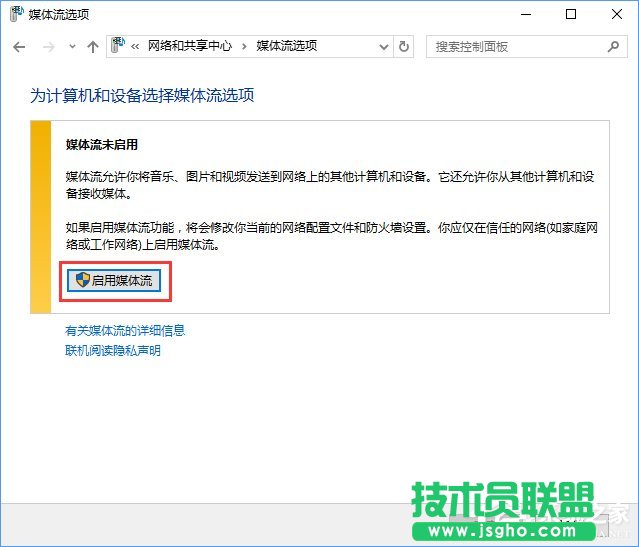Open the recent locations dropdown arrow
The height and width of the screenshot is (547, 639).
click(x=72, y=47)
